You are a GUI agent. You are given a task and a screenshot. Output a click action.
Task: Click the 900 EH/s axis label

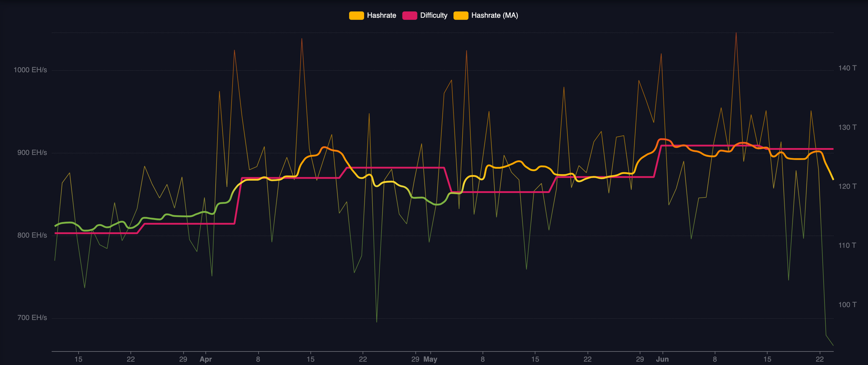click(32, 153)
